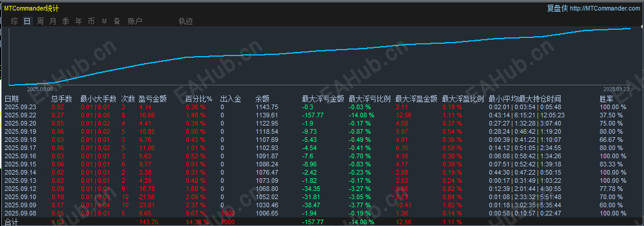This screenshot has width=644, height=226.
Task: Click the 14.38 % total percentage
Action: [x=197, y=222]
